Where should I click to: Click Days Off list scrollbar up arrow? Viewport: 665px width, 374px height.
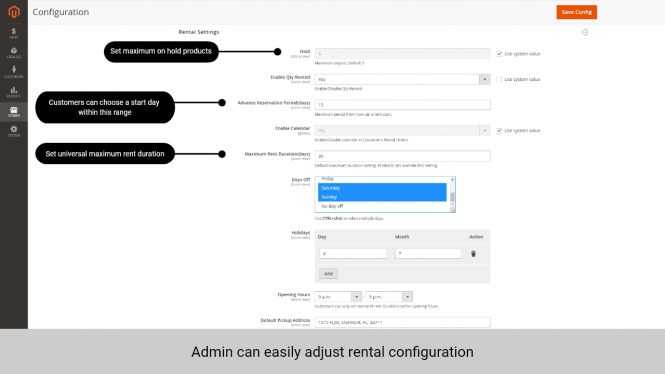452,180
